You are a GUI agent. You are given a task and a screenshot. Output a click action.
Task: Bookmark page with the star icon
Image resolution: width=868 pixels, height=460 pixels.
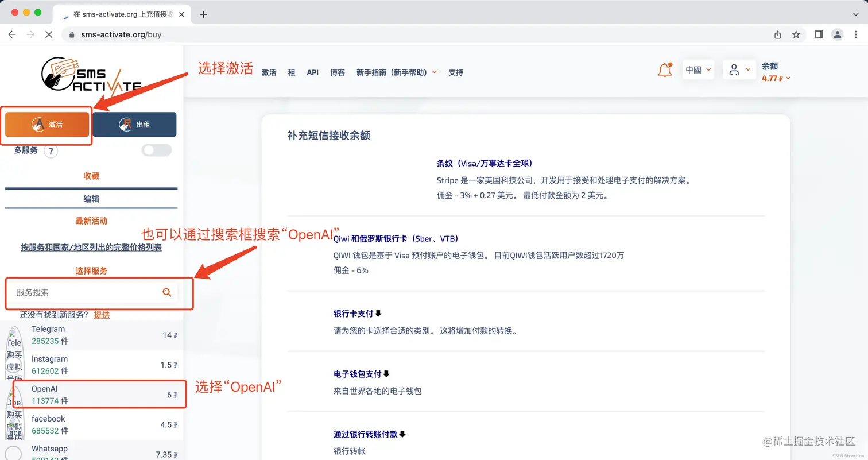point(796,34)
